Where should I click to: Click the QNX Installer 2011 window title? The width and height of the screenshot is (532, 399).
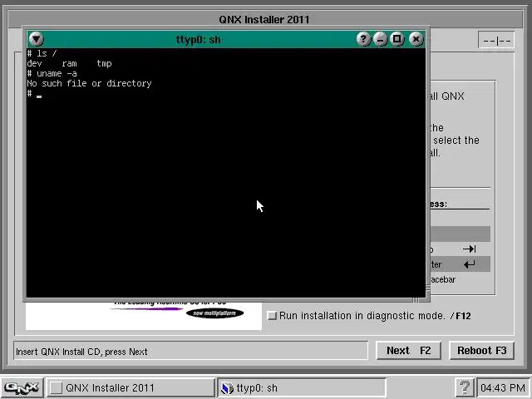coord(264,19)
